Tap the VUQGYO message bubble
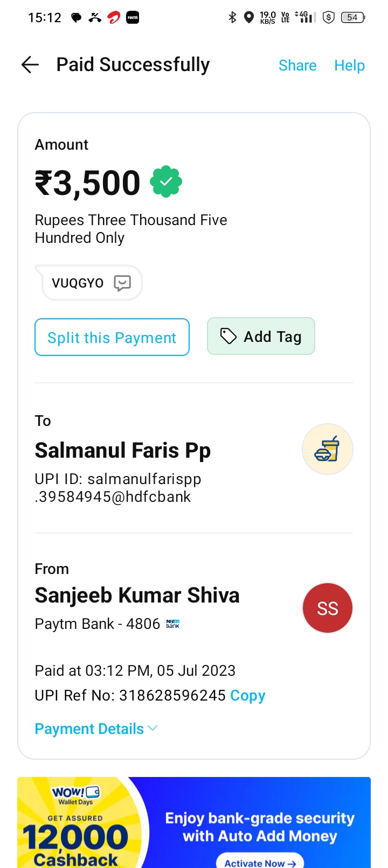388x868 pixels. coord(78,283)
